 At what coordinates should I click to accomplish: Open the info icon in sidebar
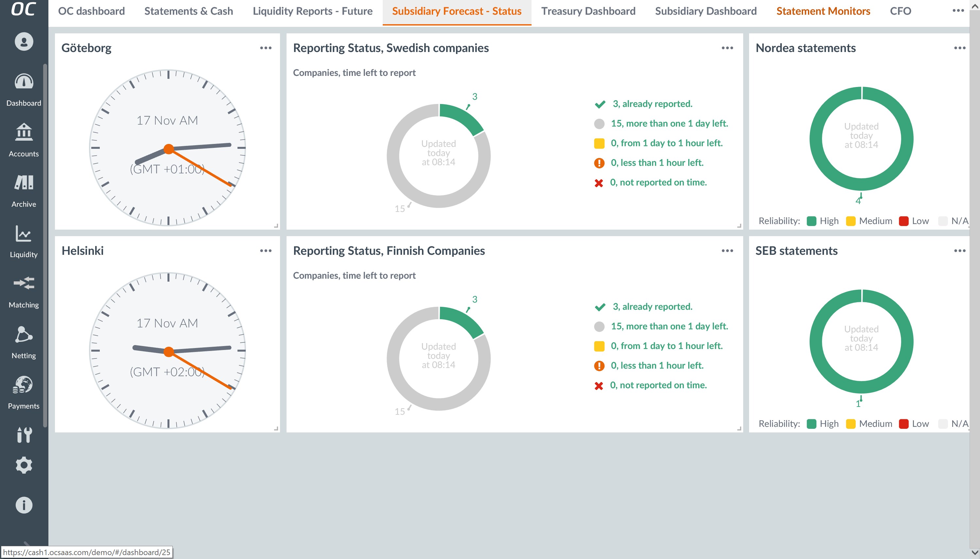pyautogui.click(x=24, y=505)
